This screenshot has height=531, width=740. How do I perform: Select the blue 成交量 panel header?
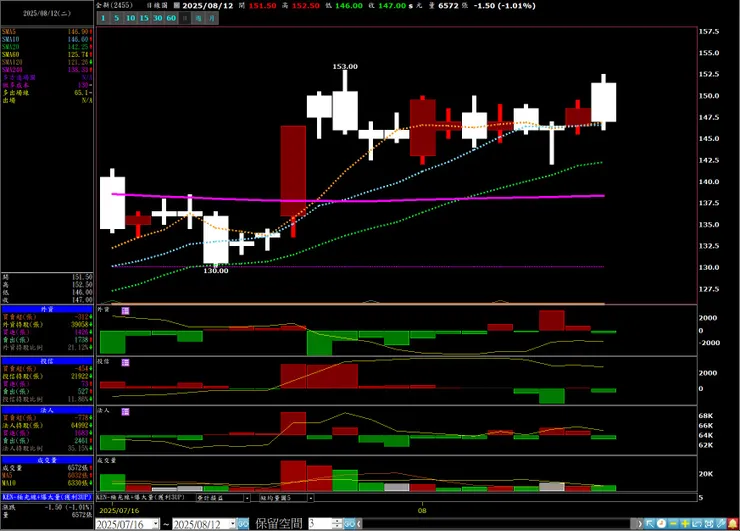[47, 460]
